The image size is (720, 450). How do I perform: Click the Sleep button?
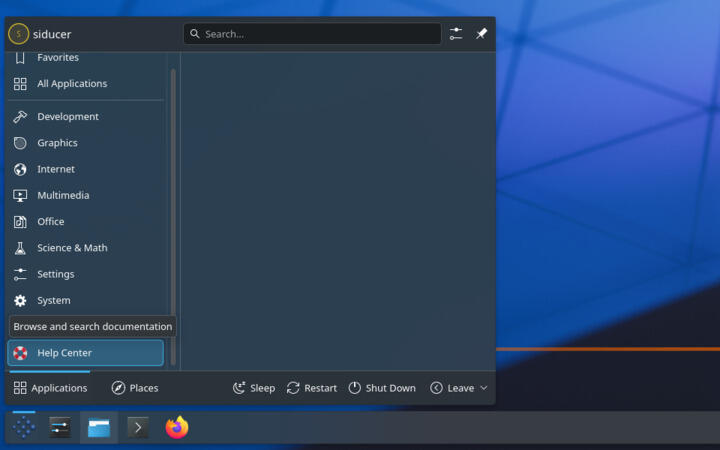254,388
